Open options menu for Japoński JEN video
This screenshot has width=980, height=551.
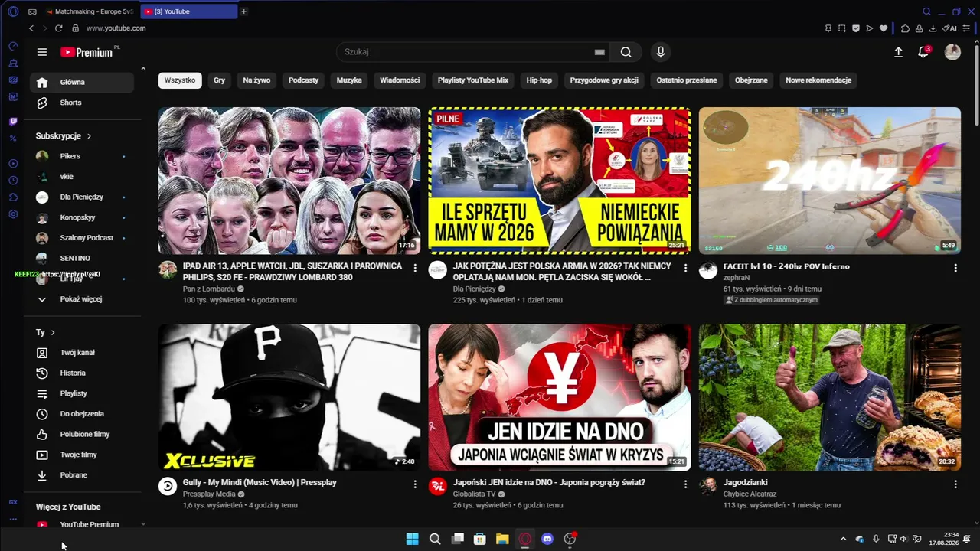(x=685, y=484)
